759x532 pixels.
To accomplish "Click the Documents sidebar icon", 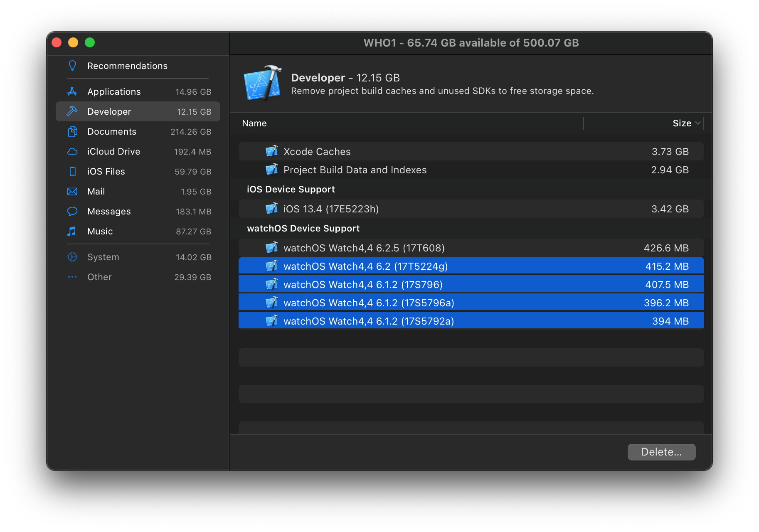I will (72, 131).
